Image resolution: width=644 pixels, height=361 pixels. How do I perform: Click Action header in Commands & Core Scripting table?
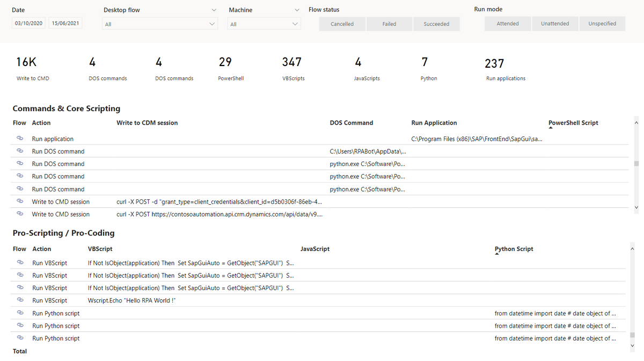pos(41,122)
